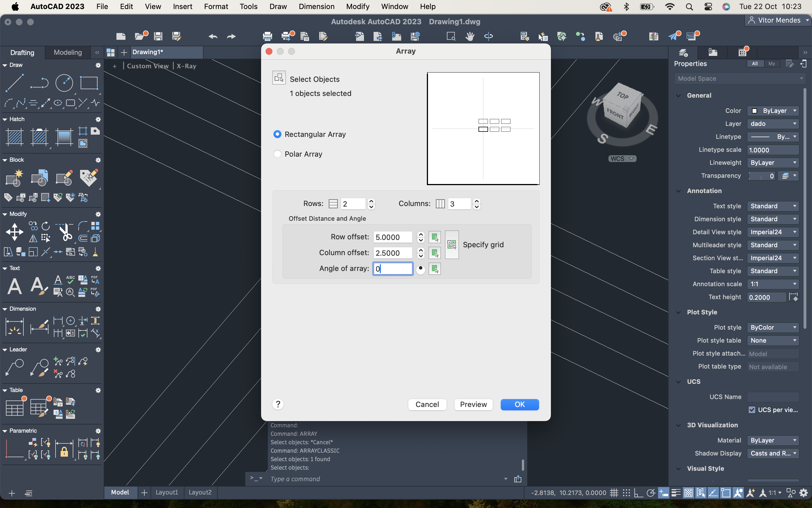Click the Color ByLayer white swatch

pos(754,111)
